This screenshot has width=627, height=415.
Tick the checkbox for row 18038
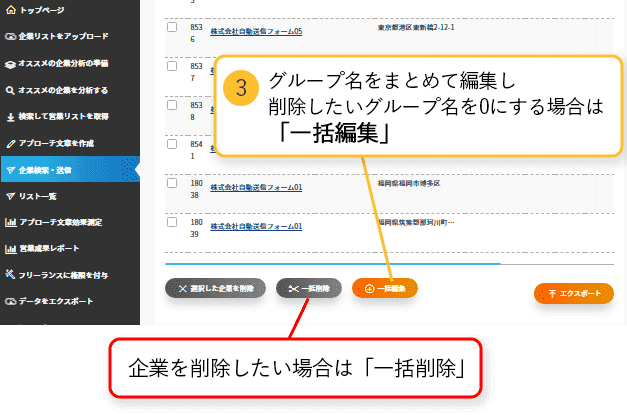coord(172,183)
